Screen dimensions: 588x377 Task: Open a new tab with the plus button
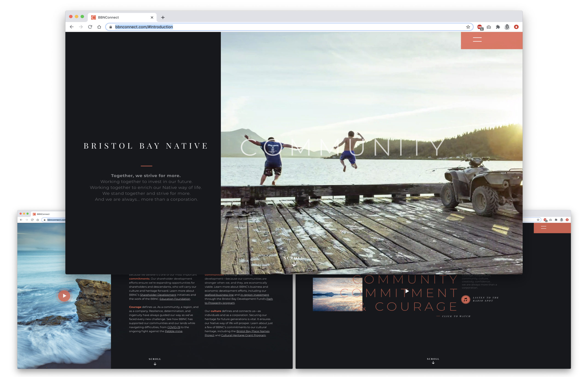pos(163,17)
